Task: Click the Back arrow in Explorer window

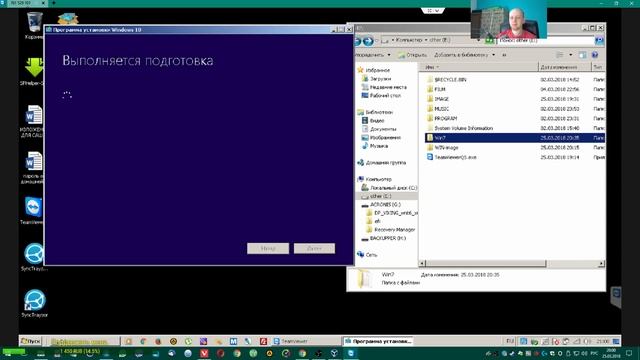Action: click(x=358, y=41)
